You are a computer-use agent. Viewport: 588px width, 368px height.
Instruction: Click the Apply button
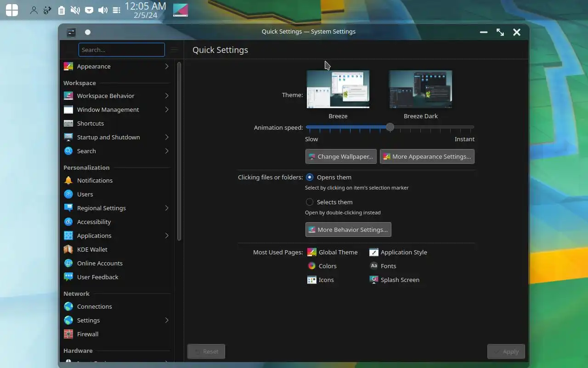coord(506,351)
